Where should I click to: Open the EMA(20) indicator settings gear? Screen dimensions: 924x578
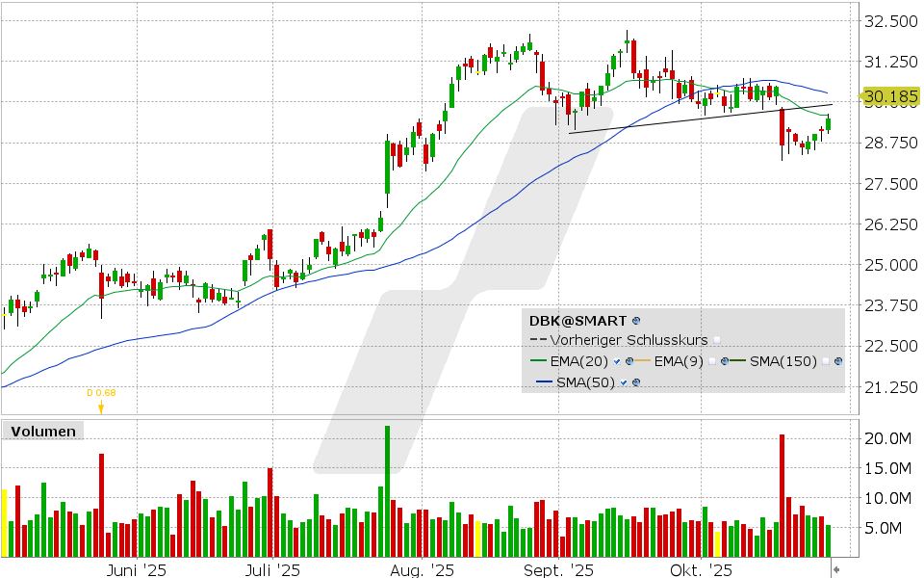point(629,361)
